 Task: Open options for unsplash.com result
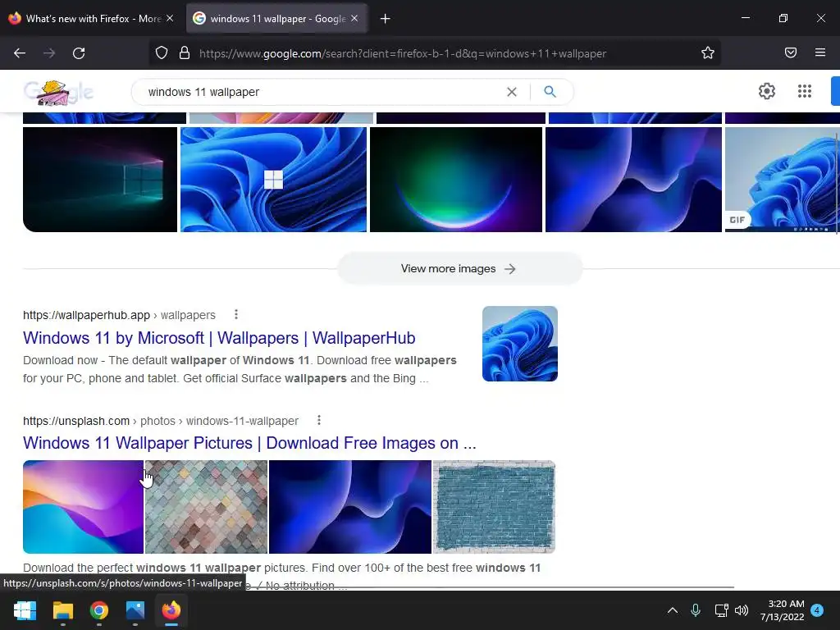click(319, 421)
